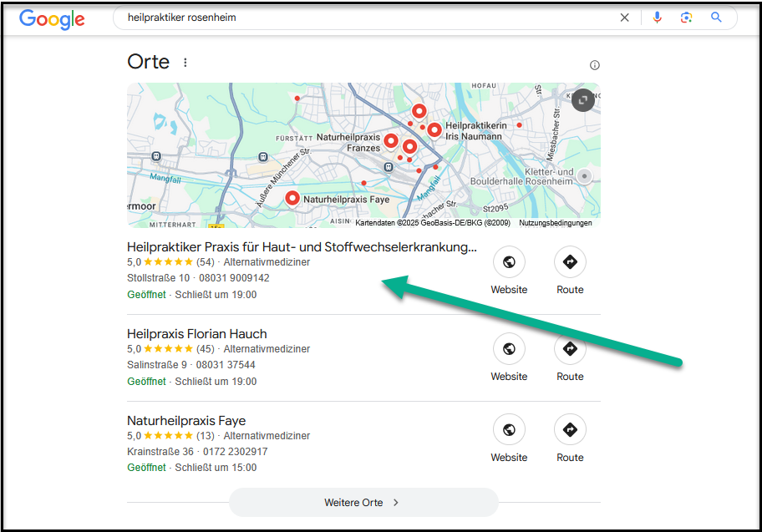Click address text Salinstraße 9 · 08031 37544
762x532 pixels.
(x=191, y=365)
